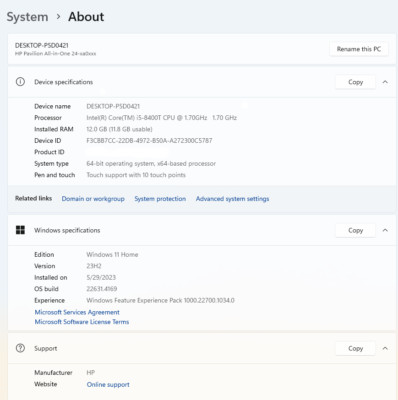Viewport: 398px width, 400px height.
Task: Click the Pen and touch label
Action: coord(55,175)
